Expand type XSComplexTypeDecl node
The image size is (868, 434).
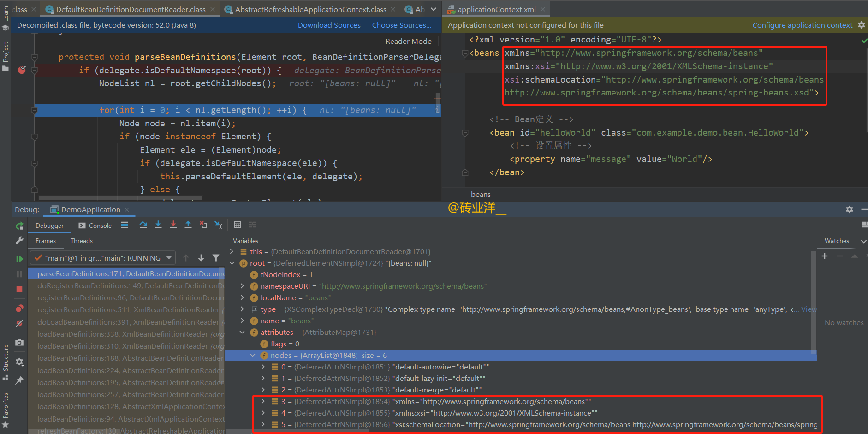[242, 309]
